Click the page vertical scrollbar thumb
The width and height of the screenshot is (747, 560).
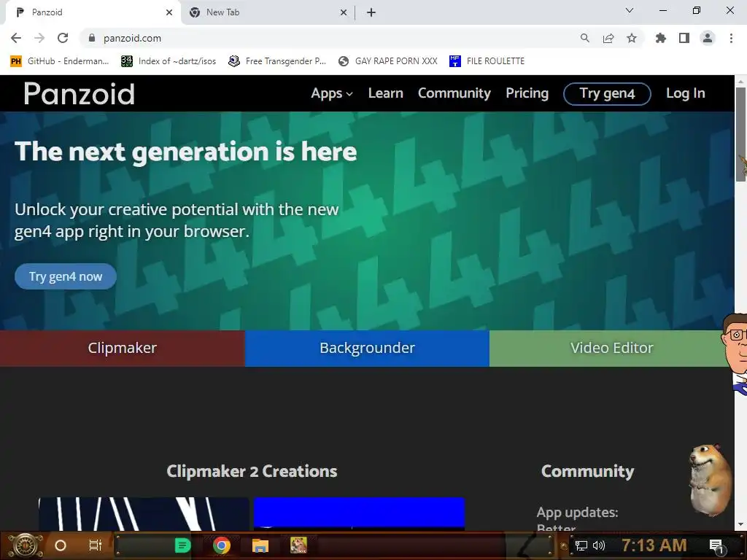pyautogui.click(x=740, y=134)
